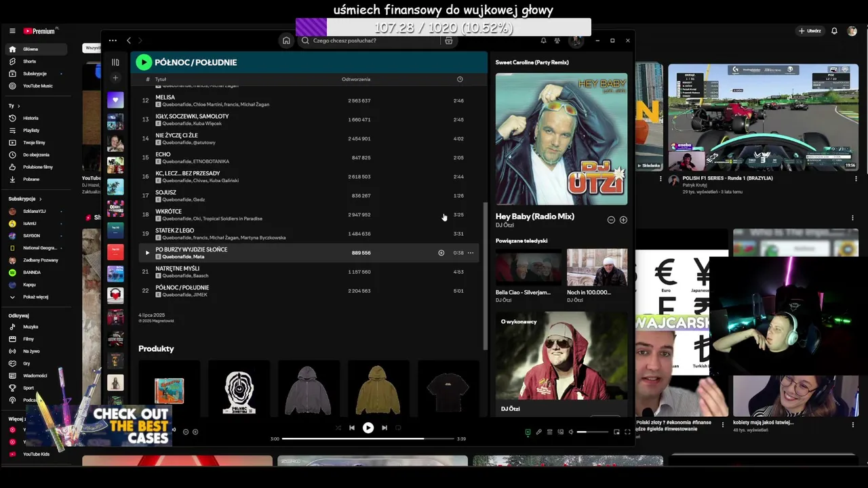The width and height of the screenshot is (868, 488).
Task: Open the Spotify three-dot app menu
Action: [x=113, y=41]
